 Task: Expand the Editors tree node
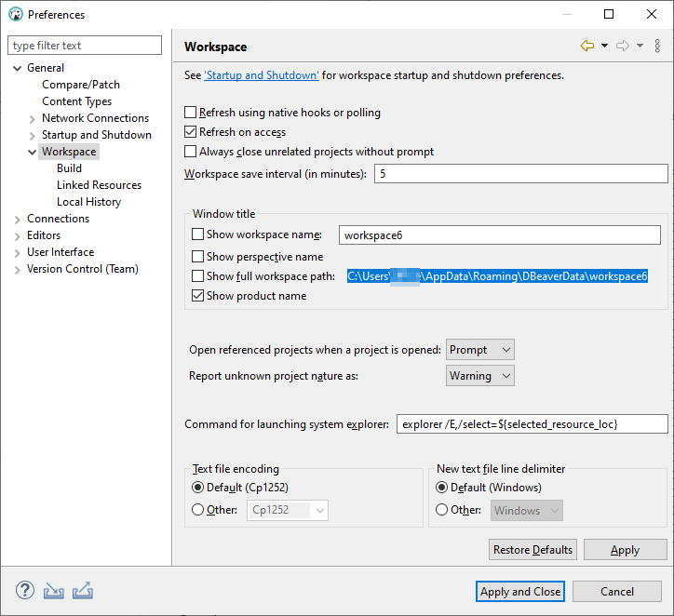(17, 236)
